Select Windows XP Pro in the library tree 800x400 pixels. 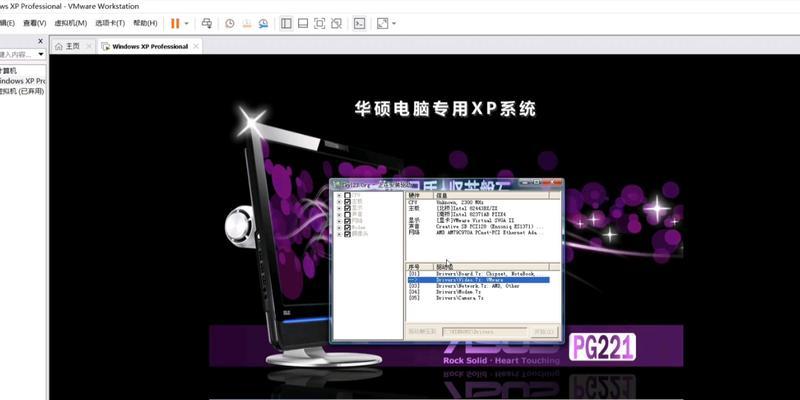22,81
